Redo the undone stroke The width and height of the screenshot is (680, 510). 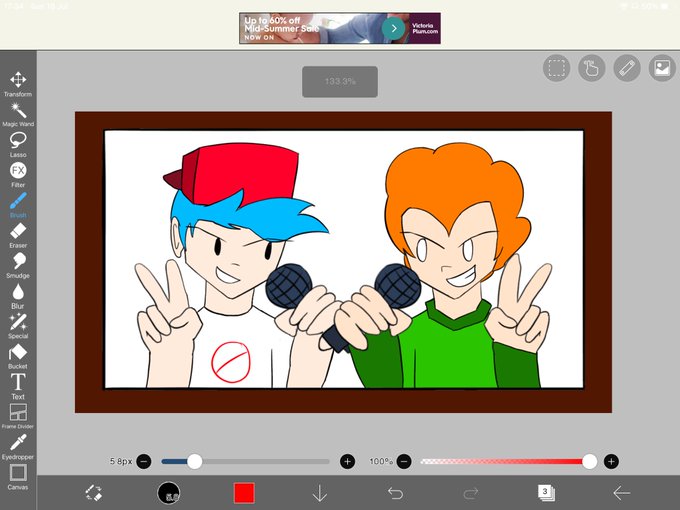(x=471, y=493)
